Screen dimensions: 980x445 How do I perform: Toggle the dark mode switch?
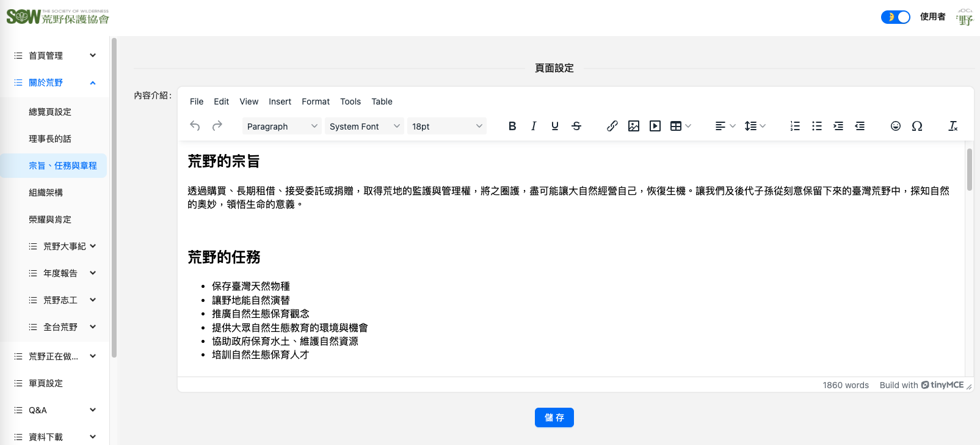(895, 17)
